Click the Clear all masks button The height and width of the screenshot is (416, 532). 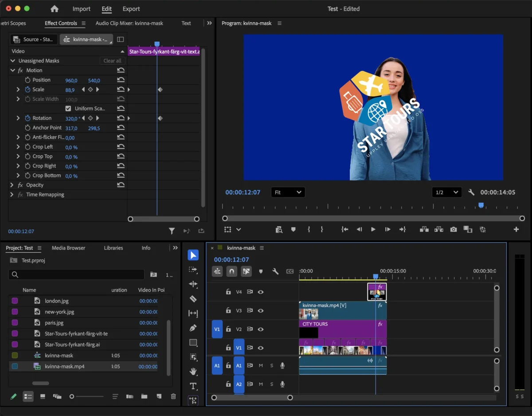[112, 61]
